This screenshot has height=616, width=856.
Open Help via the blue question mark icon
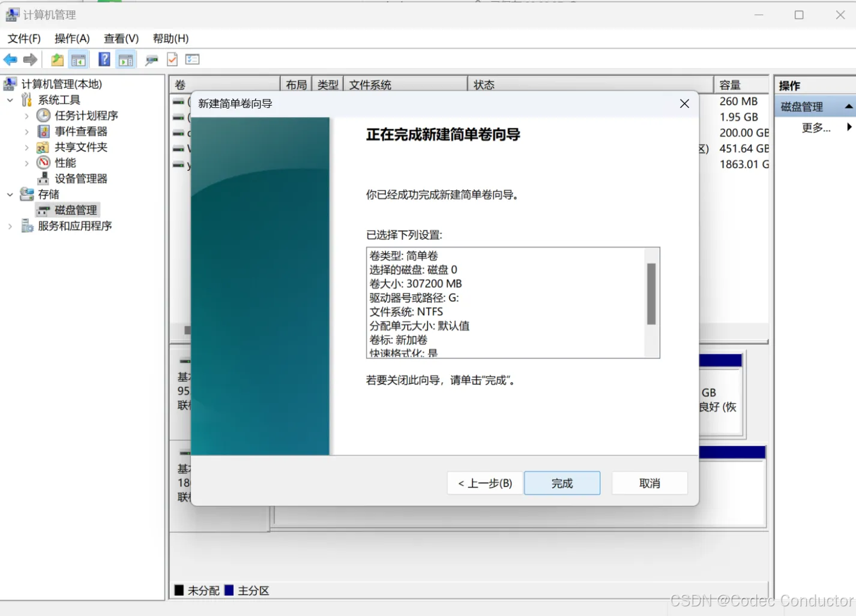(104, 59)
